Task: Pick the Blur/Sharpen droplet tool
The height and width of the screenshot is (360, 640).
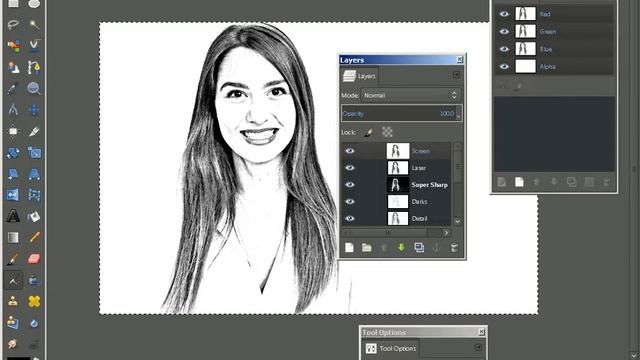Action: pyautogui.click(x=34, y=323)
